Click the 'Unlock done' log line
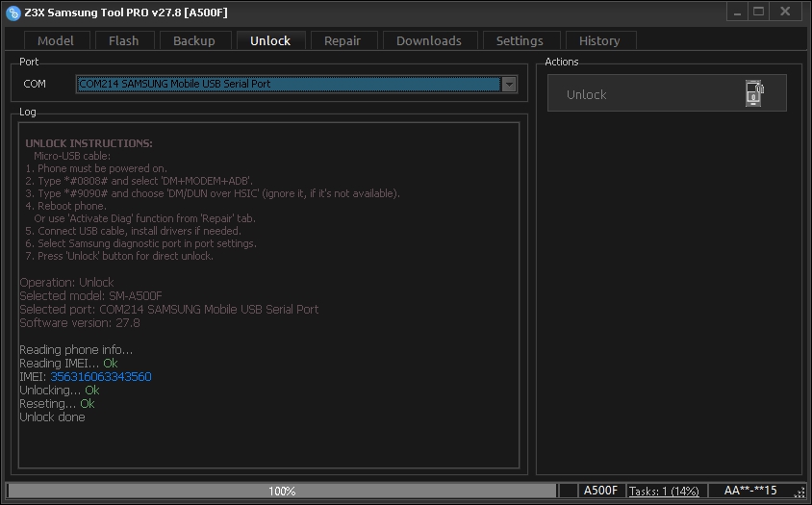The image size is (812, 505). [x=52, y=417]
